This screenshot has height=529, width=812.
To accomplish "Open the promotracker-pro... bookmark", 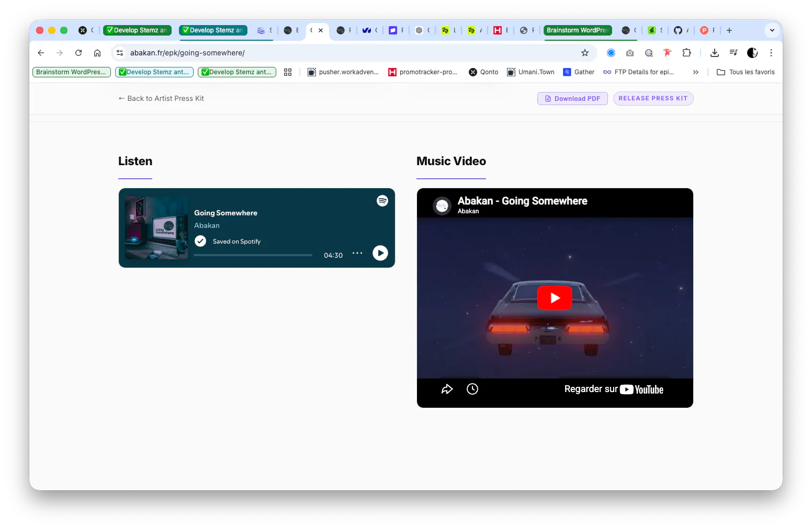I will (x=423, y=72).
